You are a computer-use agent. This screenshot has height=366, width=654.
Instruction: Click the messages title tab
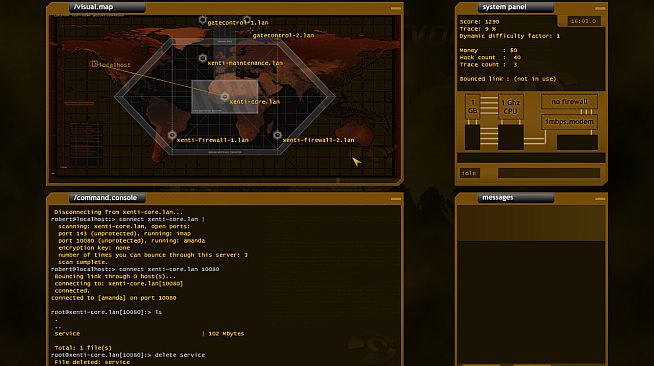pyautogui.click(x=516, y=198)
